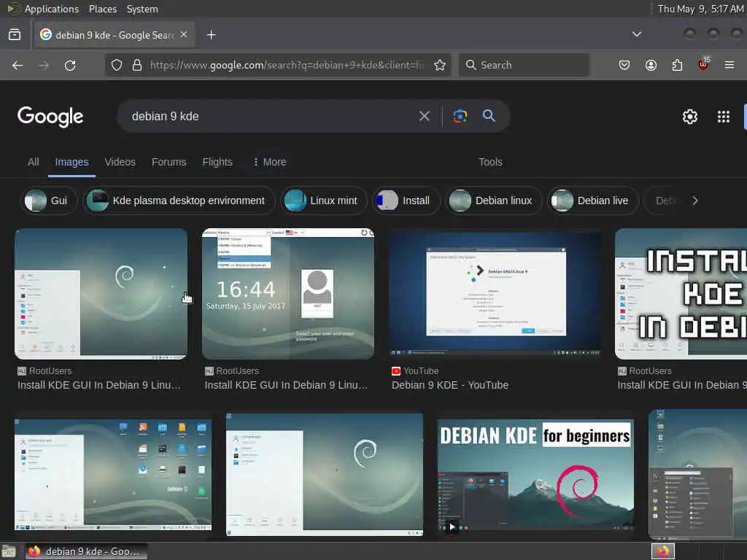Image resolution: width=747 pixels, height=560 pixels.
Task: Filter by the Debian linux chip
Action: (494, 201)
